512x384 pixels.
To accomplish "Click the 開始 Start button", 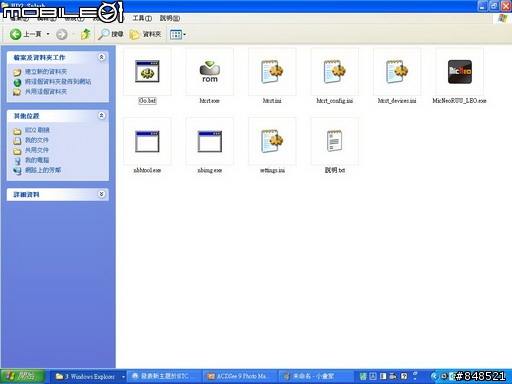I will click(23, 377).
